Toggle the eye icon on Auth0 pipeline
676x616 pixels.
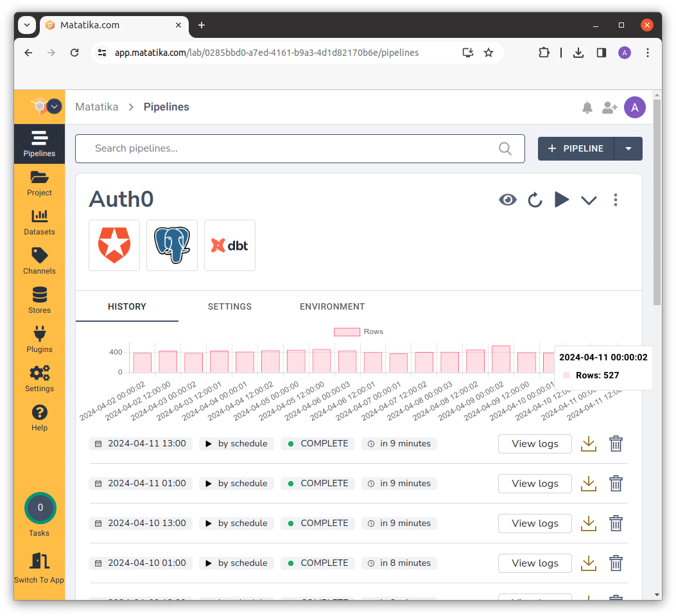pyautogui.click(x=508, y=200)
